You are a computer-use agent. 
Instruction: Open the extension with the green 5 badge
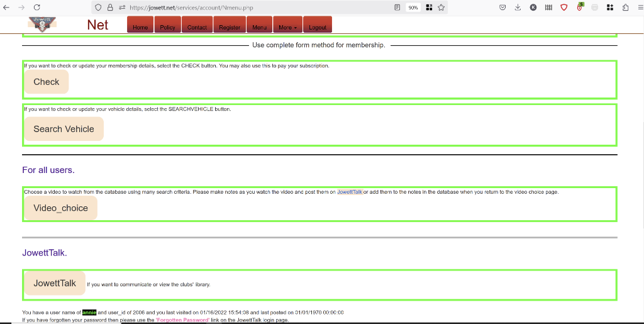579,7
